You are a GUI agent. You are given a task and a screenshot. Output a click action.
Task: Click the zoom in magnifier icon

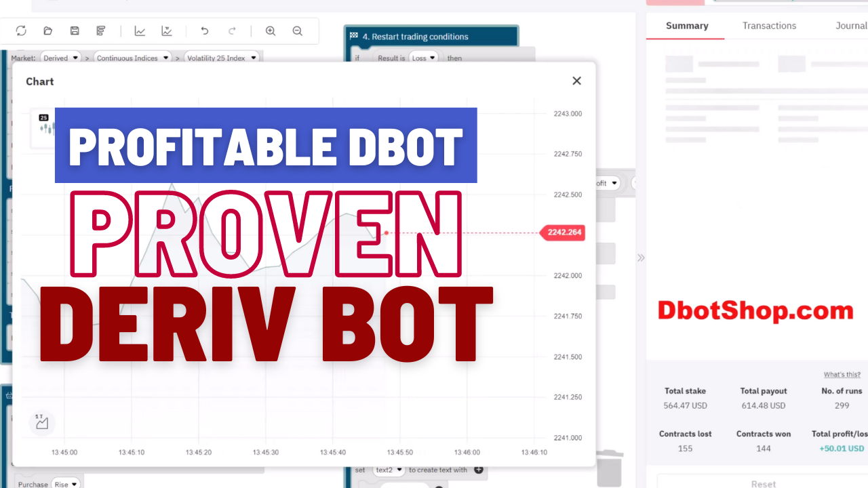pyautogui.click(x=271, y=30)
